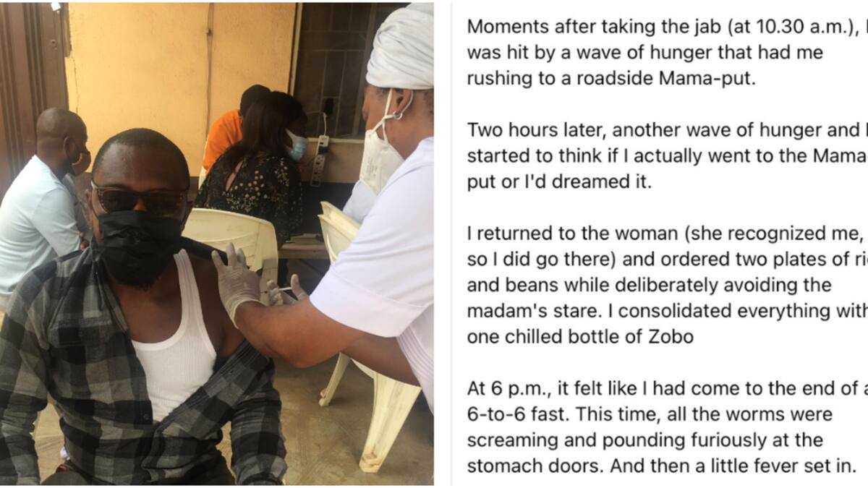Open the vaccination photo on the left

pyautogui.click(x=217, y=244)
